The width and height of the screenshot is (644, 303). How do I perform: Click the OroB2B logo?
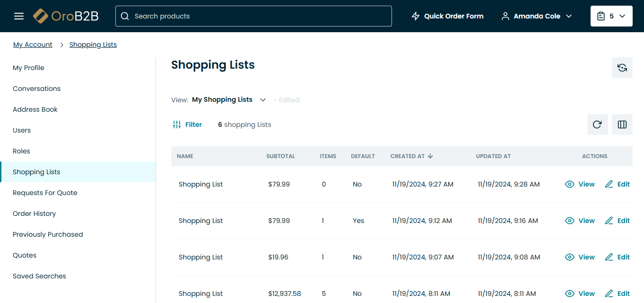click(x=66, y=16)
